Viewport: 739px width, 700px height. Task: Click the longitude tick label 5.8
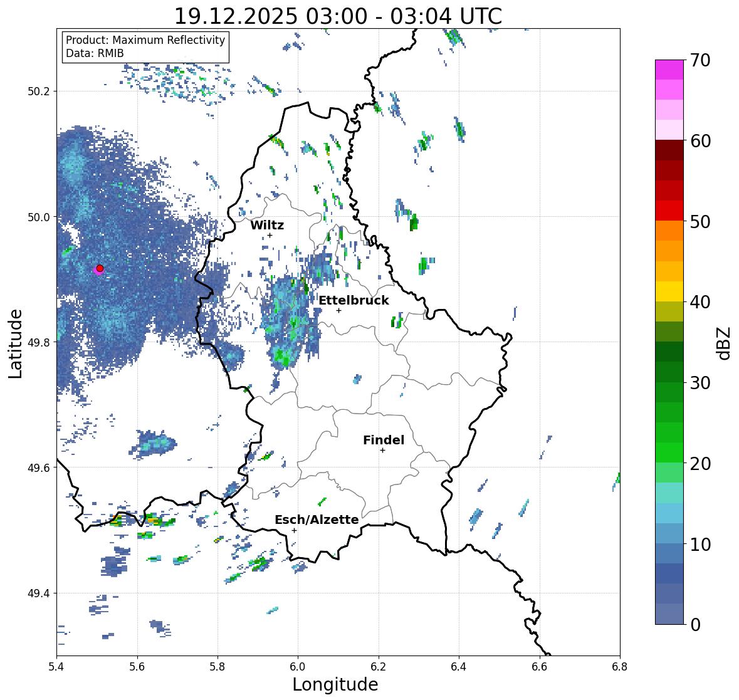218,667
